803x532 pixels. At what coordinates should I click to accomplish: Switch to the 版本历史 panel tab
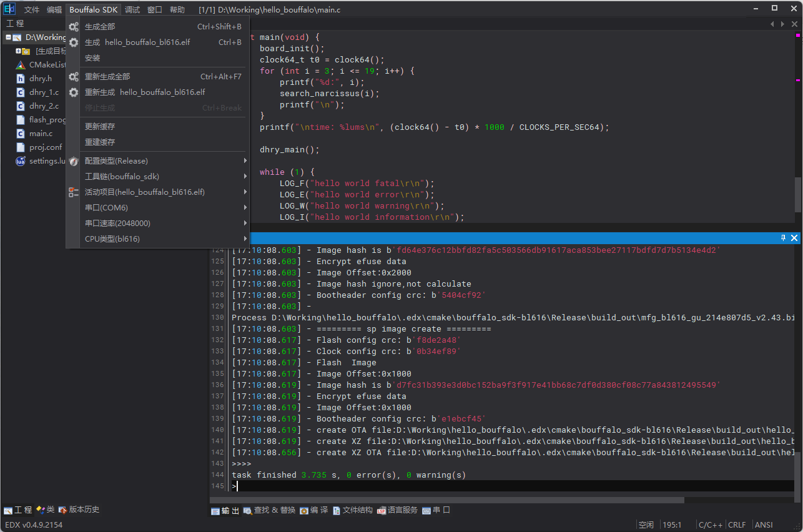click(79, 510)
